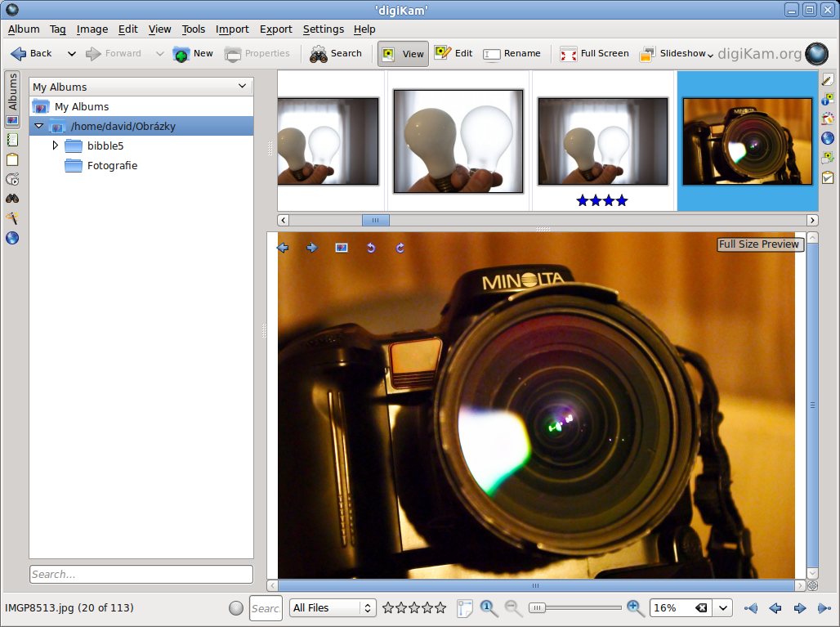Viewport: 840px width, 627px height.
Task: Click the Edit toolbar button
Action: tap(454, 54)
